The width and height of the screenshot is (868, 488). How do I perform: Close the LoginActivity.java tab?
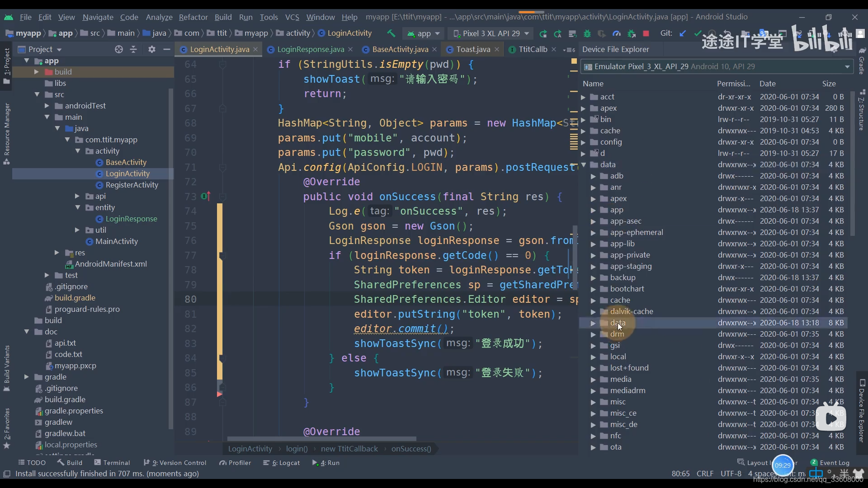(x=255, y=49)
